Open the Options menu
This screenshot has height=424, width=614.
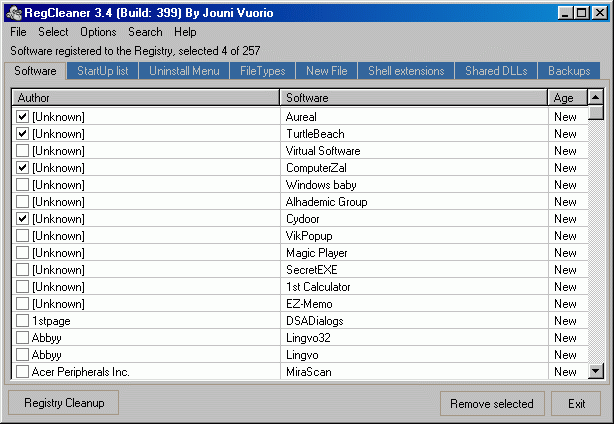tap(98, 32)
